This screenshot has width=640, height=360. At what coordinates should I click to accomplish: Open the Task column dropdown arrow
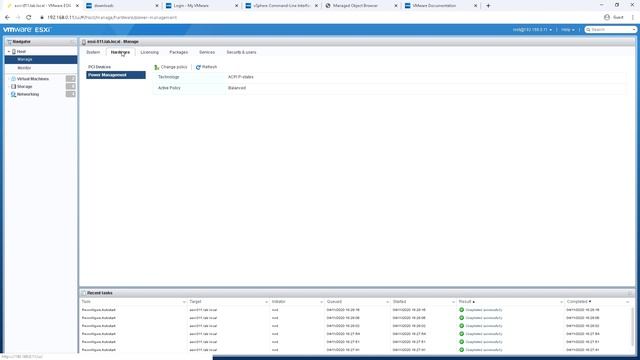pos(184,302)
